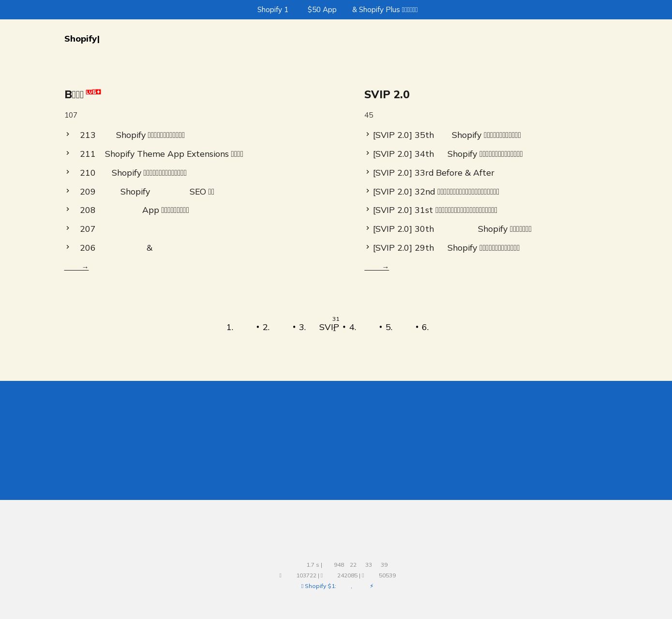
Task: Open SVIP 2.0 32nd article link
Action: point(436,192)
